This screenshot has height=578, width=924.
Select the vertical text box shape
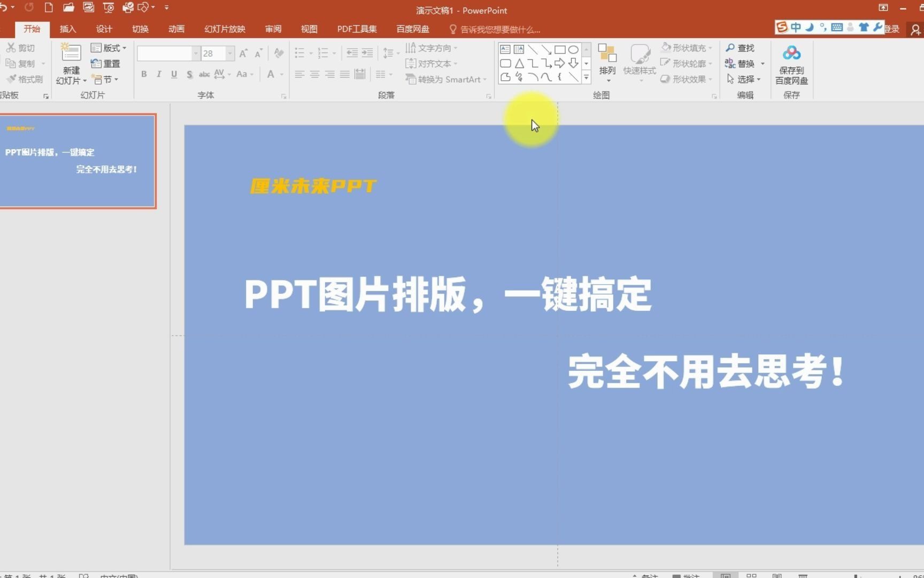(x=519, y=49)
